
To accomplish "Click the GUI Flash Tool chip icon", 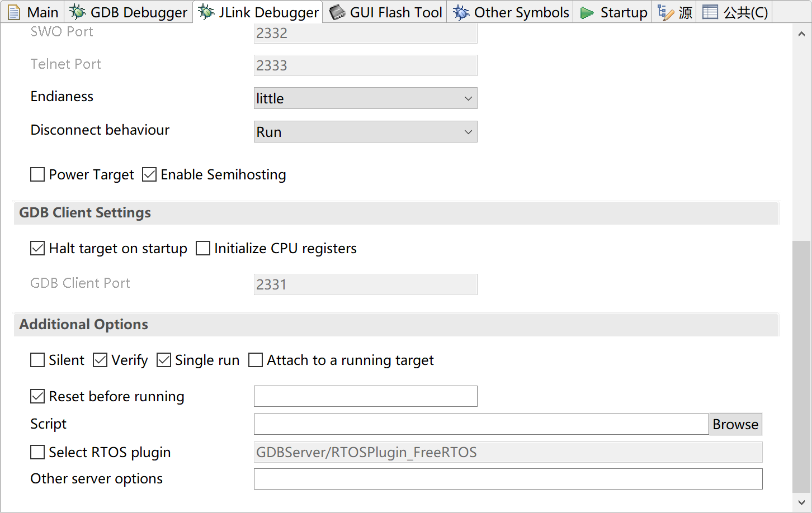I will pos(337,12).
